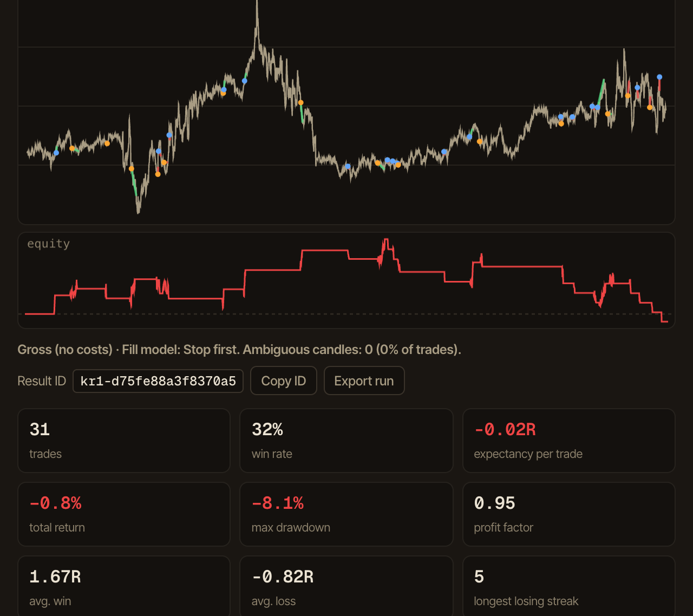693x616 pixels.
Task: Click the '1.67R' avg. win value
Action: click(x=55, y=577)
